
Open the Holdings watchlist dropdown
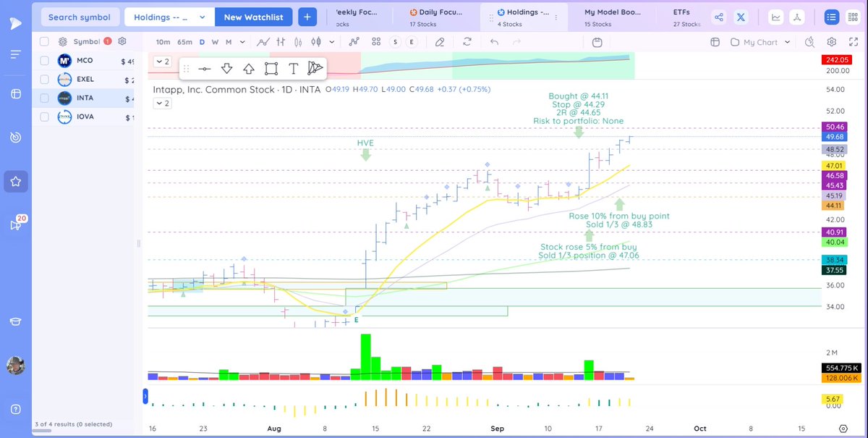pos(169,16)
